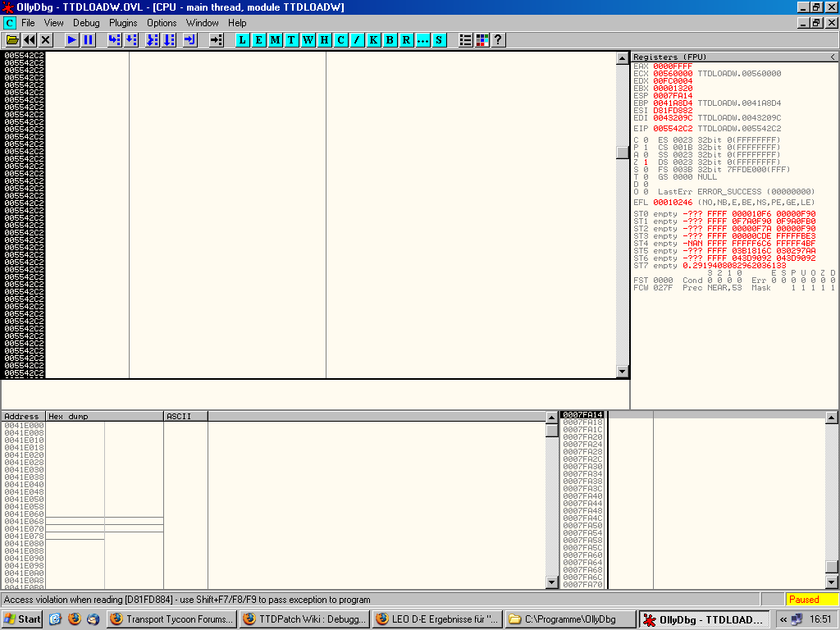The width and height of the screenshot is (840, 630).
Task: Open the Plugins menu
Action: (x=123, y=23)
